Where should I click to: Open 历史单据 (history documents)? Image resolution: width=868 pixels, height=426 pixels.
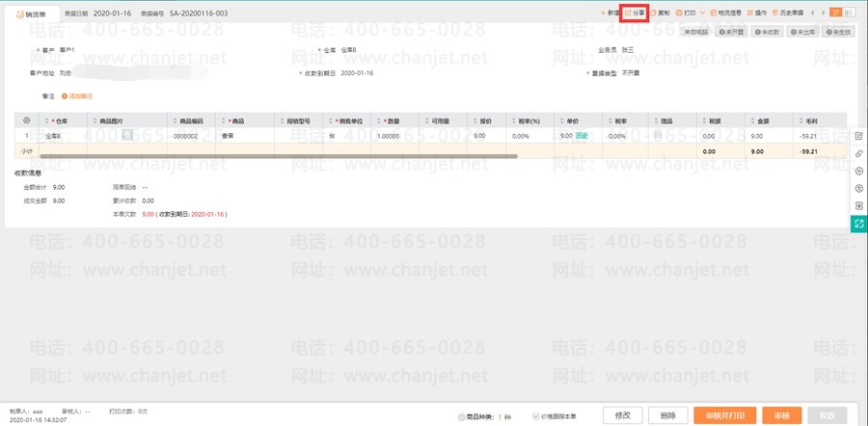tap(787, 13)
